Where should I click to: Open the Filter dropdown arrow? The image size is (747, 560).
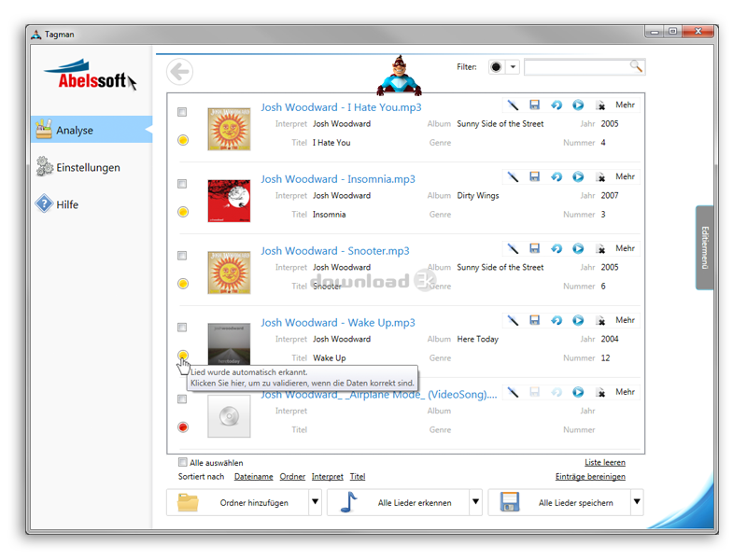[513, 67]
